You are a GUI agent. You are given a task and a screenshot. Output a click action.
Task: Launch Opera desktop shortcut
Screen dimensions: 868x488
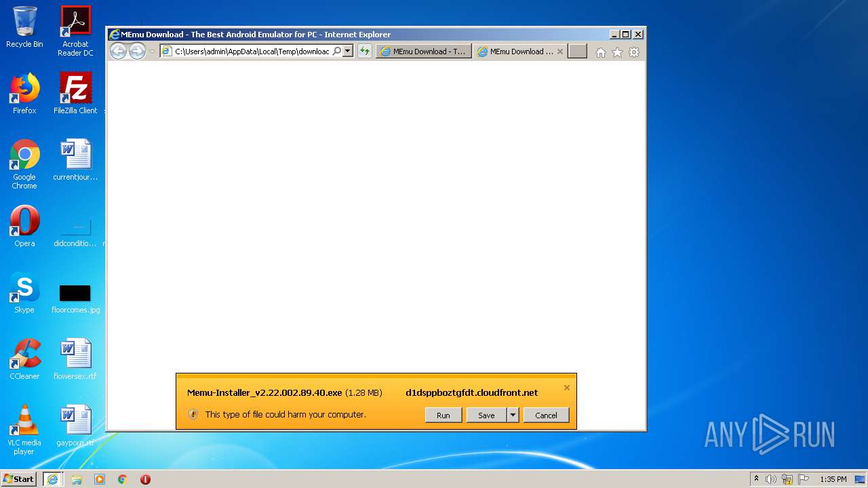[x=24, y=226]
